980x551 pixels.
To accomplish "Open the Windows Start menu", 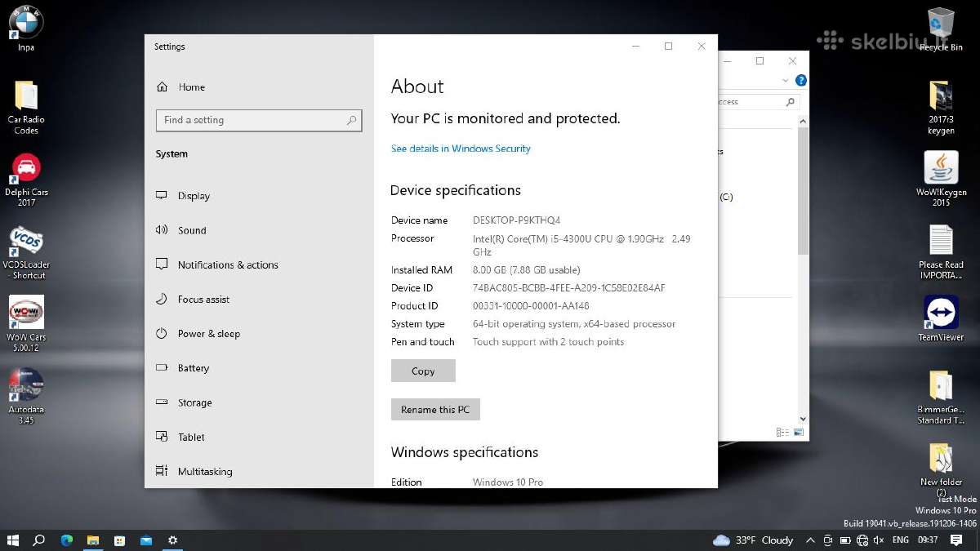I will [x=13, y=540].
